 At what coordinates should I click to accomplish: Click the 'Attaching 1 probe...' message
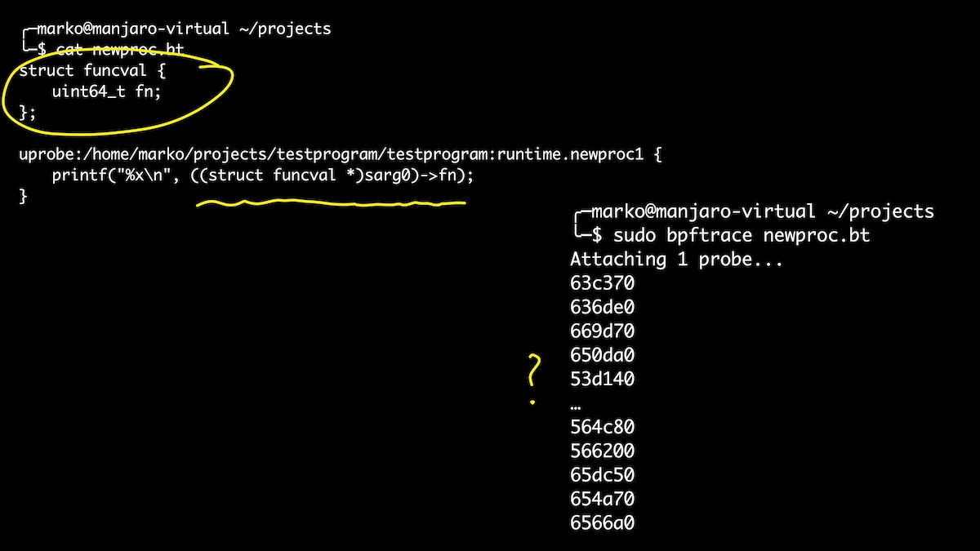tap(676, 260)
